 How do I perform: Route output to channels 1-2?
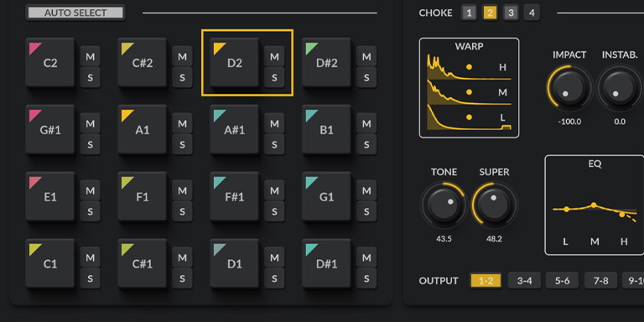coord(486,281)
